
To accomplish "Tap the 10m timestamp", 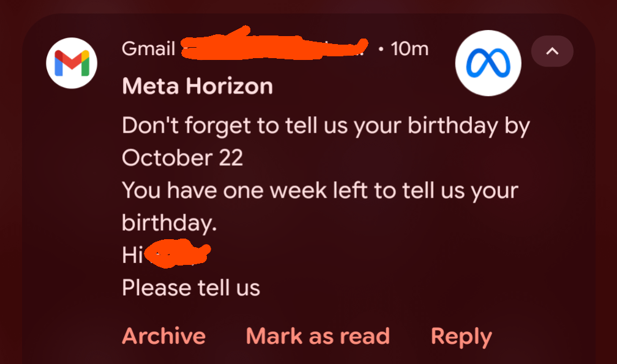I will (x=409, y=48).
